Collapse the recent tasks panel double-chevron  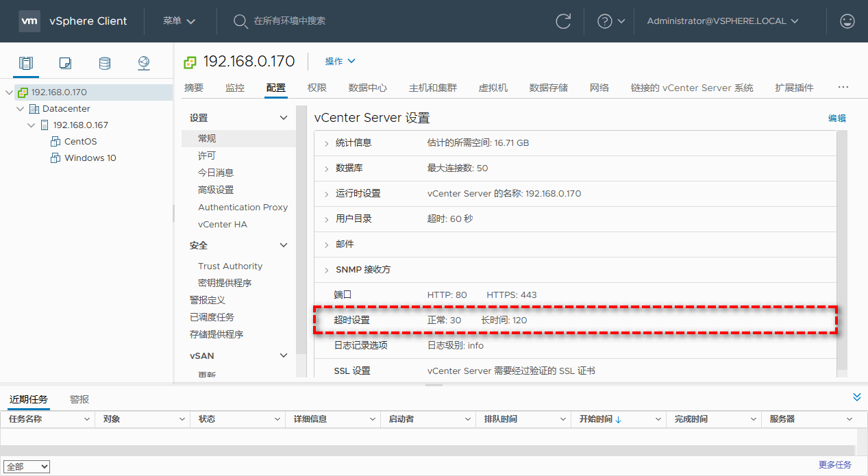pyautogui.click(x=856, y=397)
